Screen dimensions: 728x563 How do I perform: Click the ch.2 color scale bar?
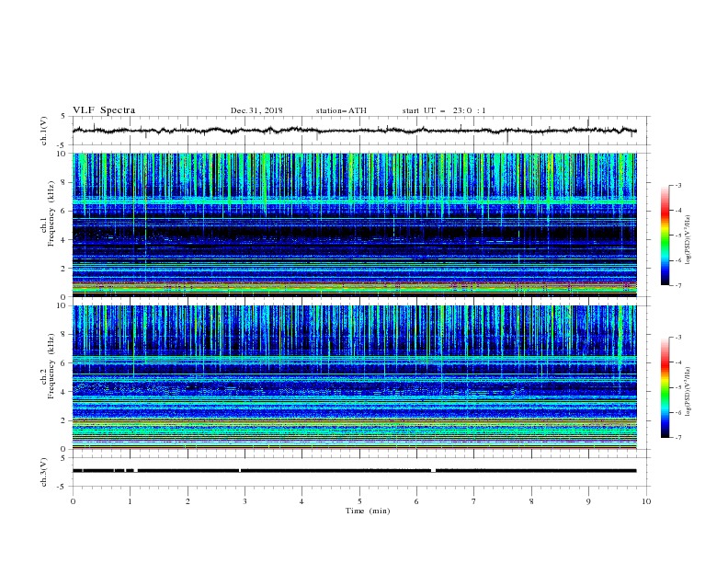[665, 387]
